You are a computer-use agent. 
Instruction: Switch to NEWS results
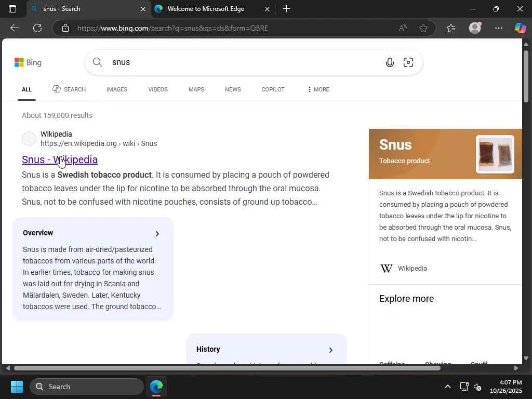point(233,89)
